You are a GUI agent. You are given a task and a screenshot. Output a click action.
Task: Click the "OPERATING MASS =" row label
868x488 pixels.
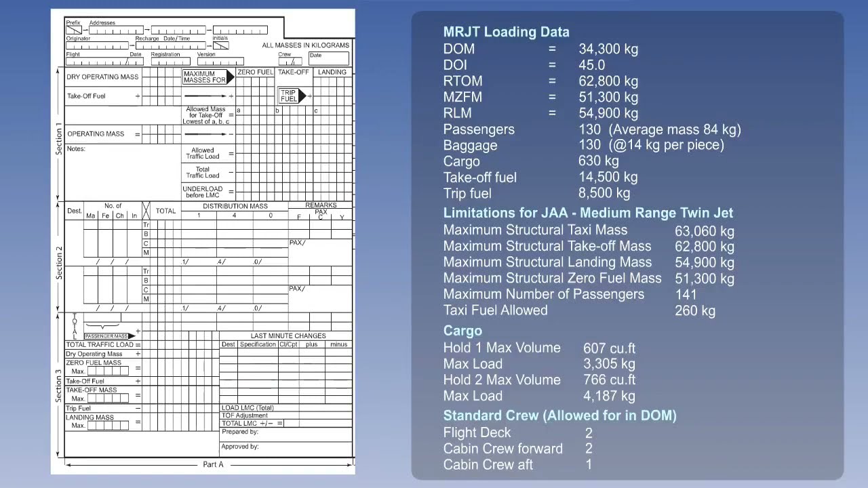point(104,134)
